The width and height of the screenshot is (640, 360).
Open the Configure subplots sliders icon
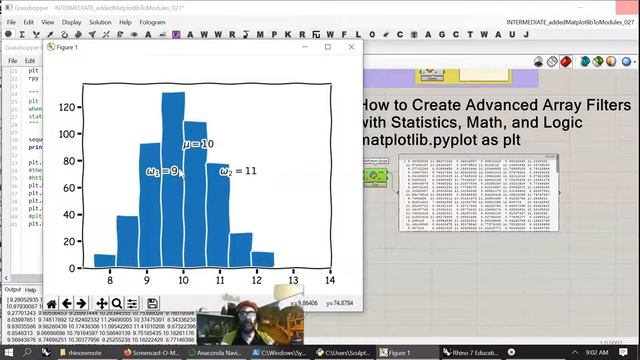pyautogui.click(x=132, y=303)
